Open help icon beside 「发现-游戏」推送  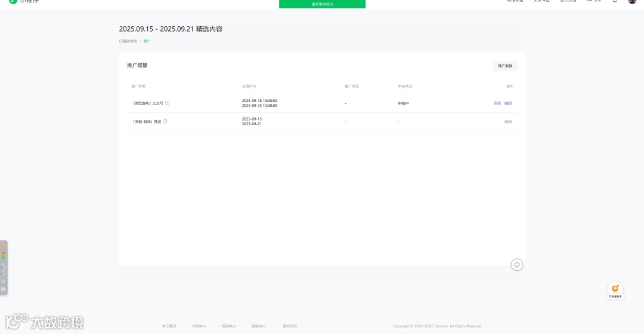pos(165,122)
